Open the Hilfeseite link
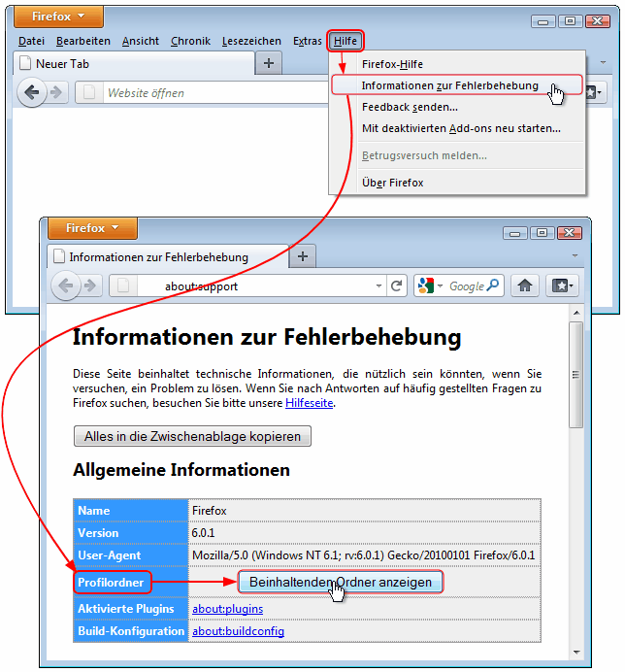The width and height of the screenshot is (625, 672). pyautogui.click(x=309, y=403)
